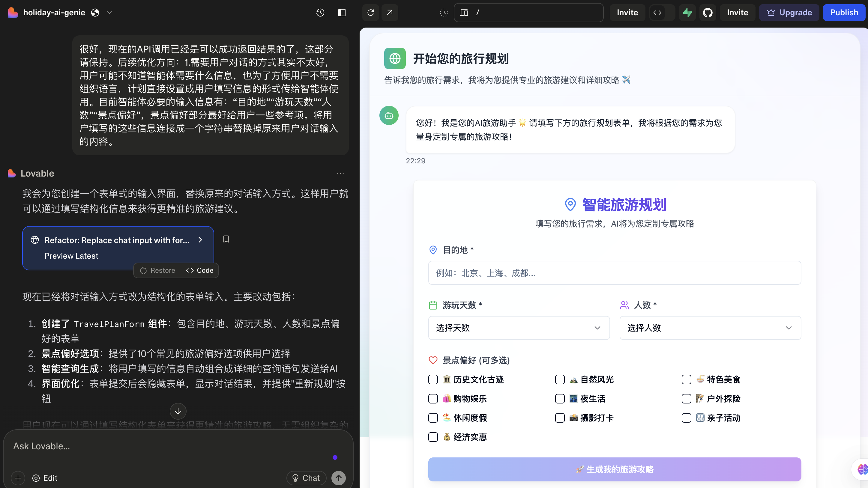Send message with the up arrow button
The height and width of the screenshot is (488, 868).
coord(339,478)
